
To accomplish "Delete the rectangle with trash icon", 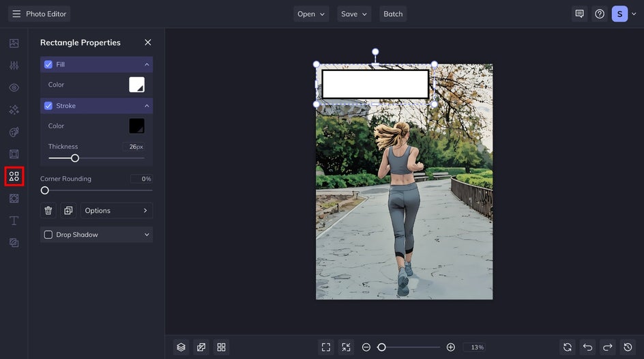I will click(x=48, y=210).
